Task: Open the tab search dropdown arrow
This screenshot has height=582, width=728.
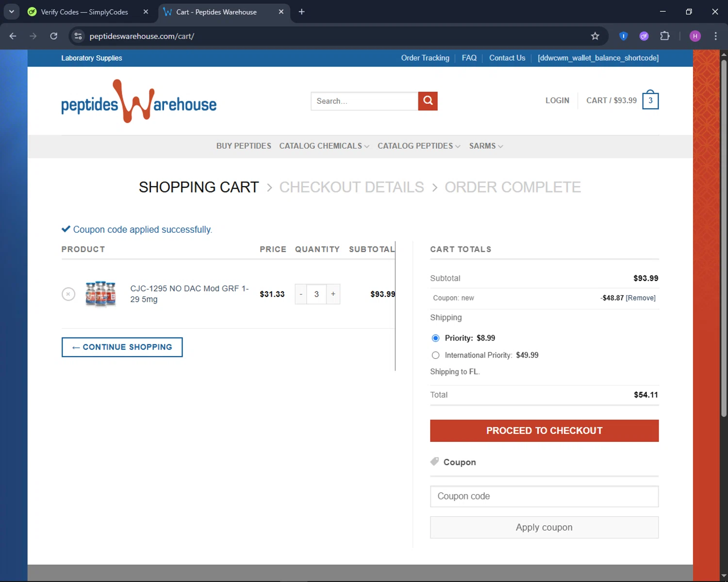Action: click(x=12, y=12)
